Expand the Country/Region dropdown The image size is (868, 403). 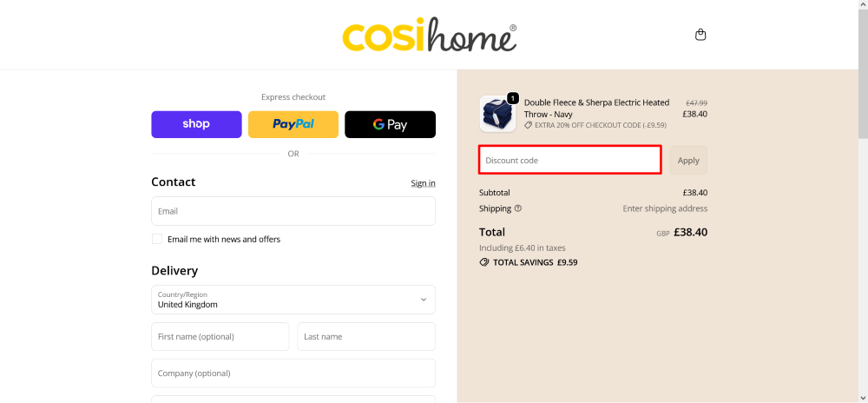[x=293, y=300]
